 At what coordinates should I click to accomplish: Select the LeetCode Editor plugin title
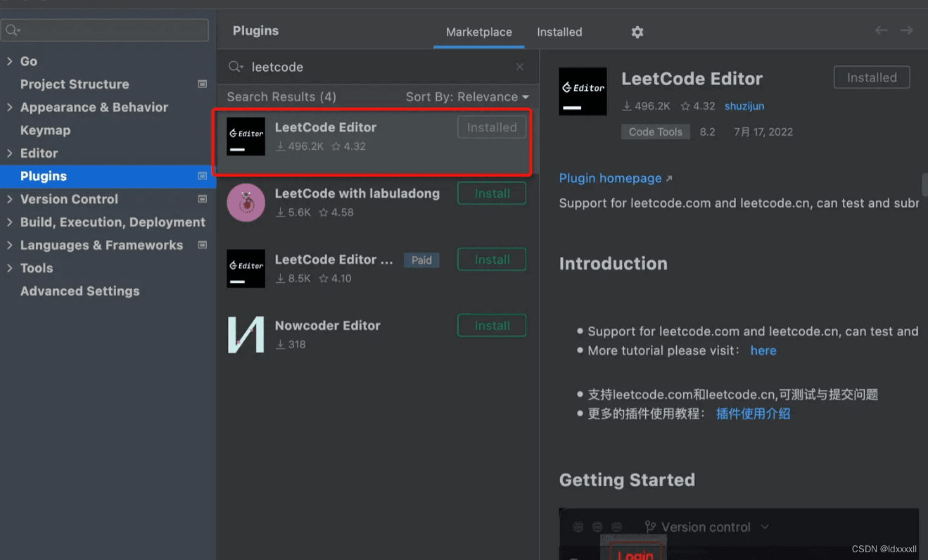tap(325, 127)
